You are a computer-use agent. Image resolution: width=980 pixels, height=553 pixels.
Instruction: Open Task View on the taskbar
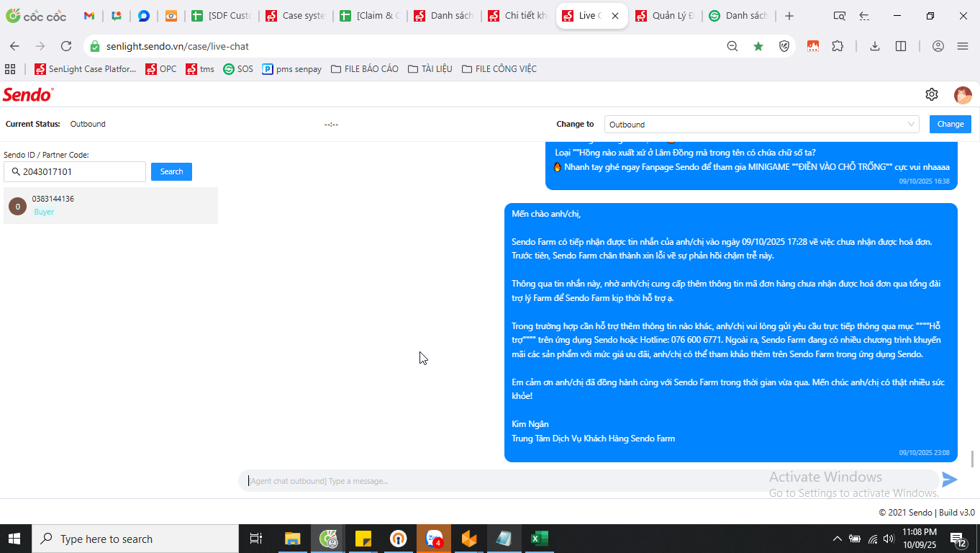255,539
